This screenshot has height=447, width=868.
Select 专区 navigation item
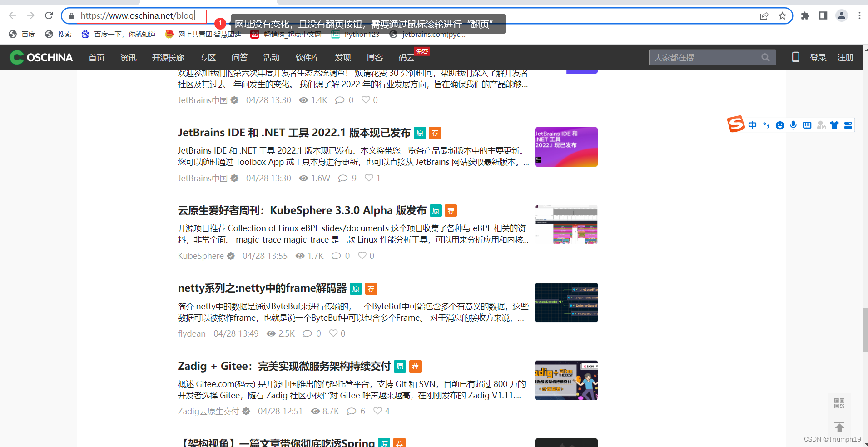[x=208, y=57]
